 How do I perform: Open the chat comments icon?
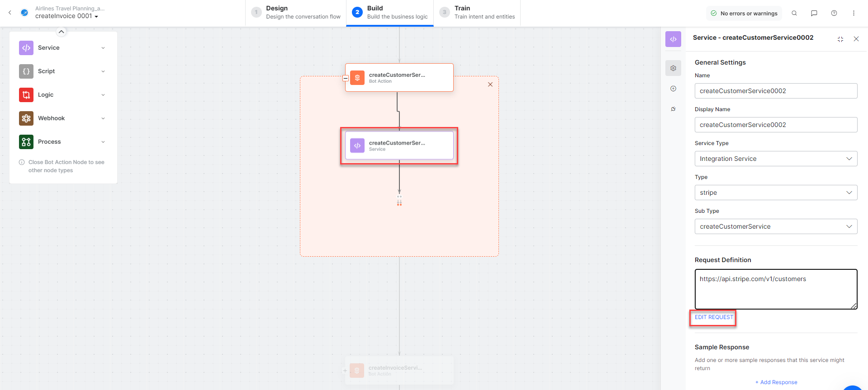pos(814,14)
